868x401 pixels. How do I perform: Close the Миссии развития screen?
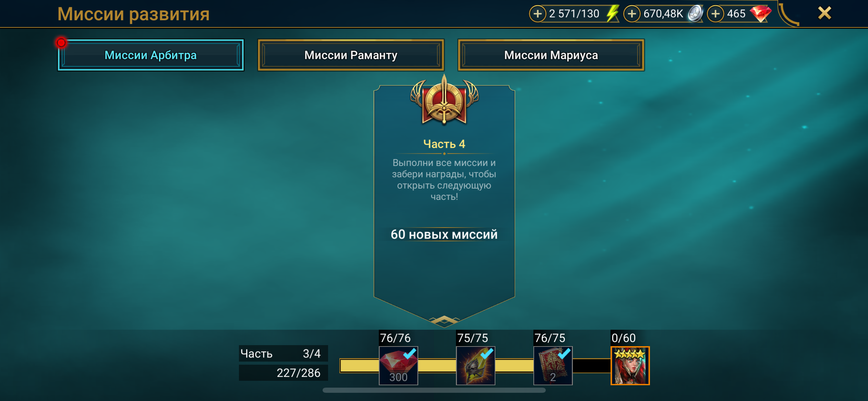click(x=824, y=13)
